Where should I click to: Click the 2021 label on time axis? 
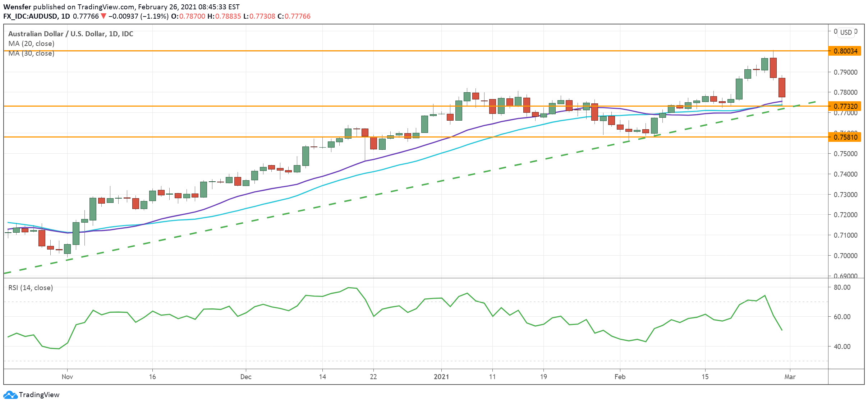pyautogui.click(x=441, y=377)
